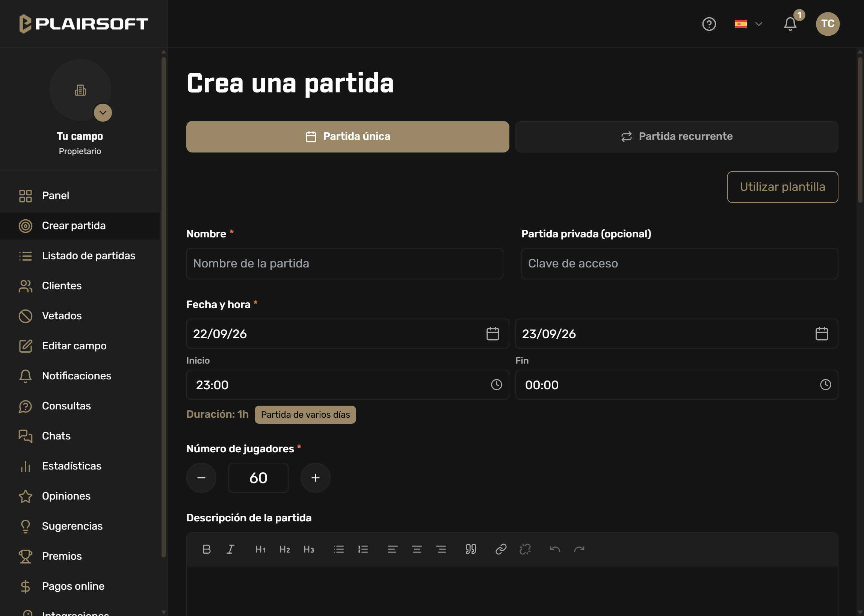Redo edit in description editor

[x=579, y=549]
